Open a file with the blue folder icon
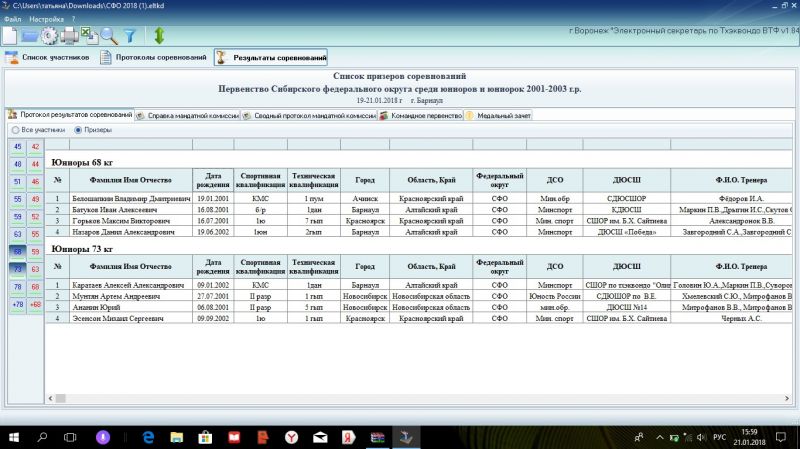The width and height of the screenshot is (800, 449). pyautogui.click(x=30, y=36)
